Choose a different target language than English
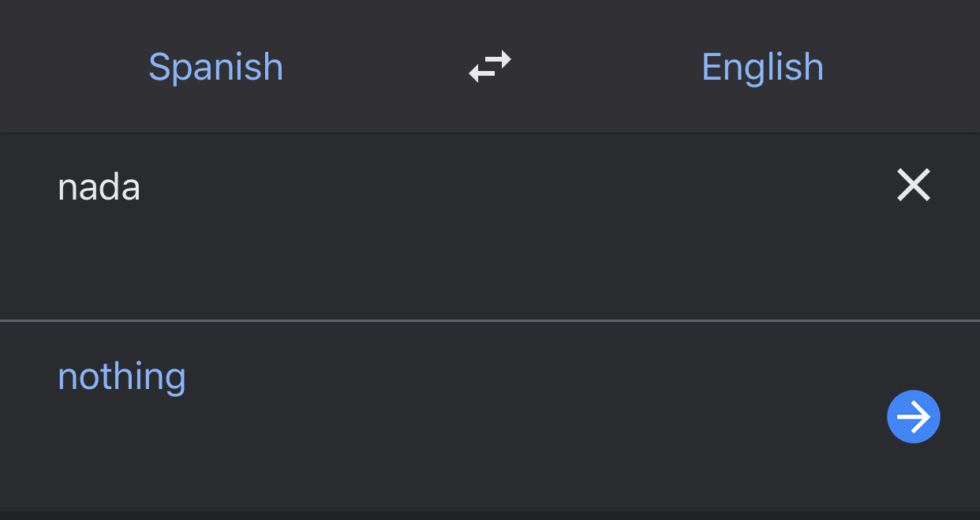This screenshot has width=980, height=520. [x=762, y=66]
